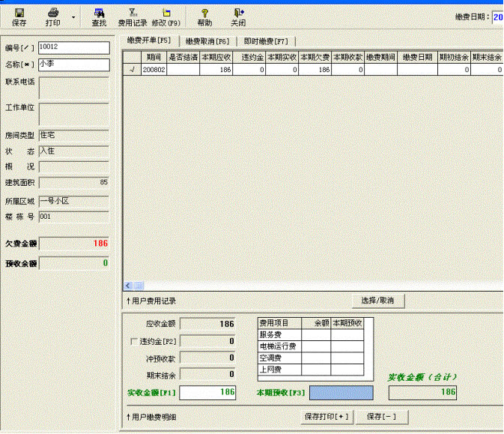Switch to 缴费取消[F6] tab

tap(207, 41)
